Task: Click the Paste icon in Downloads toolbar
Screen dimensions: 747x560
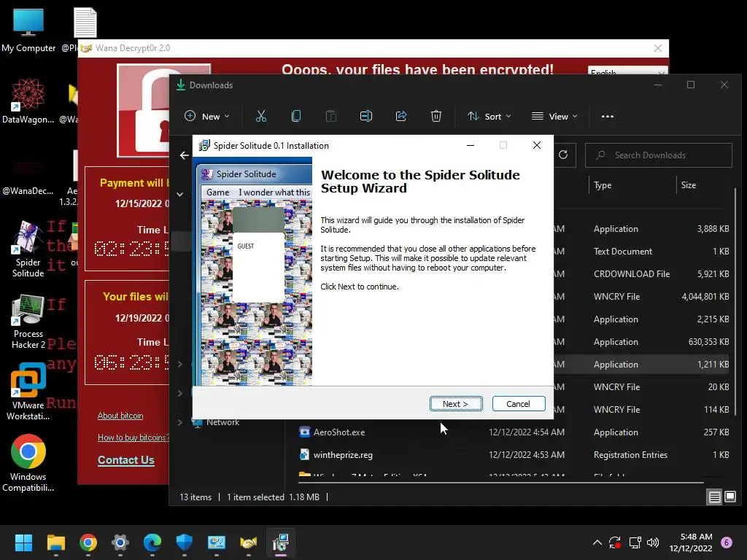Action: pos(330,116)
